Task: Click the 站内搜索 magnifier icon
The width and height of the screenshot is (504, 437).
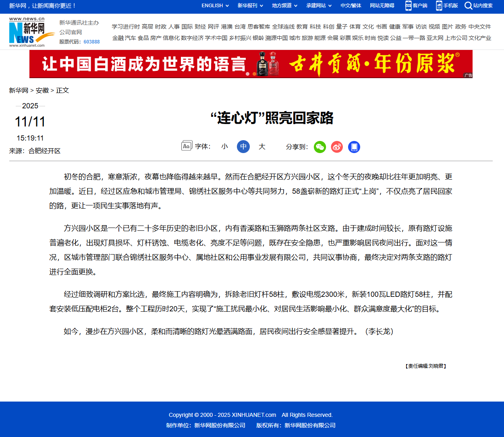Action: tap(468, 6)
